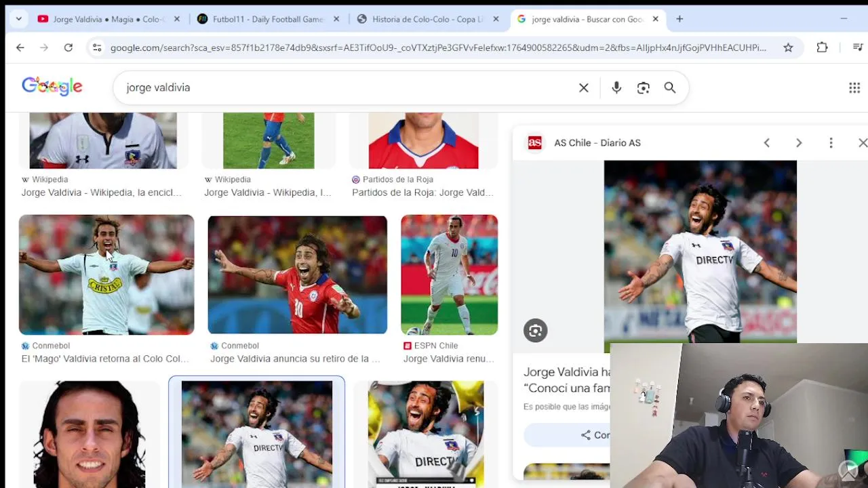This screenshot has width=868, height=488.
Task: Select the Conmebol Valdivia red jersey thumbnail
Action: tap(297, 274)
